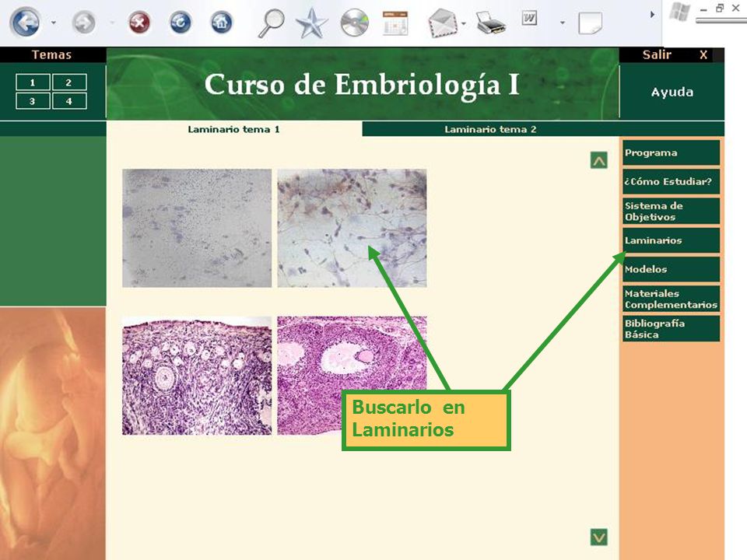Open Favorites star icon

pos(311,23)
